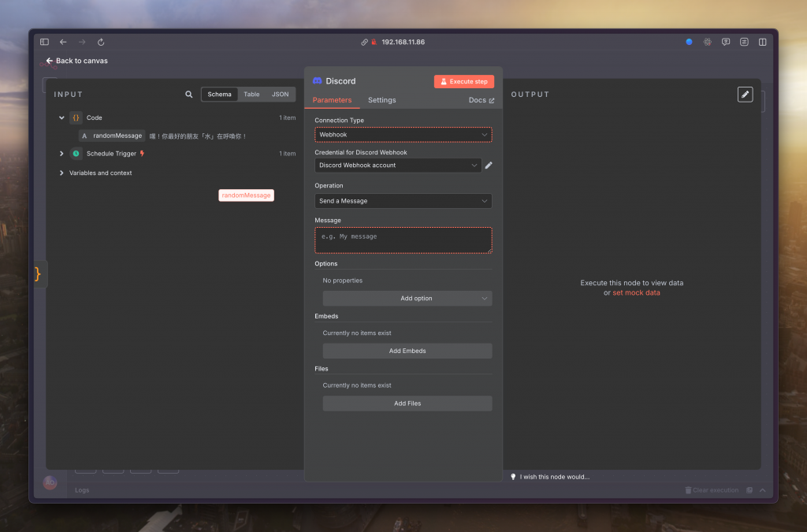Collapse the Code node input section
This screenshot has height=532, width=807.
[61, 117]
